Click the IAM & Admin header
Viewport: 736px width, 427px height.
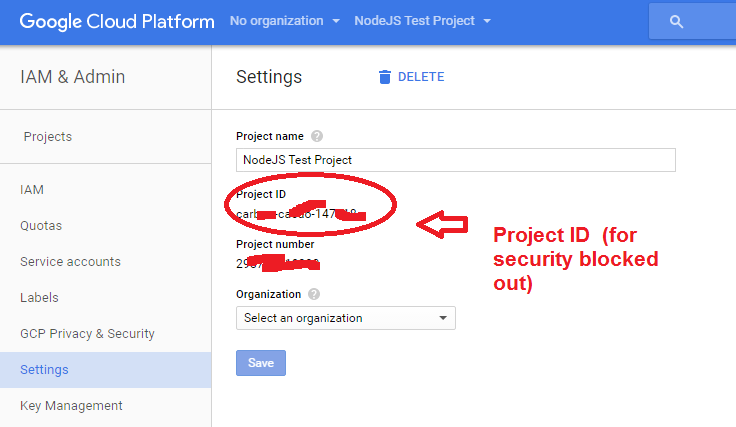(x=73, y=77)
